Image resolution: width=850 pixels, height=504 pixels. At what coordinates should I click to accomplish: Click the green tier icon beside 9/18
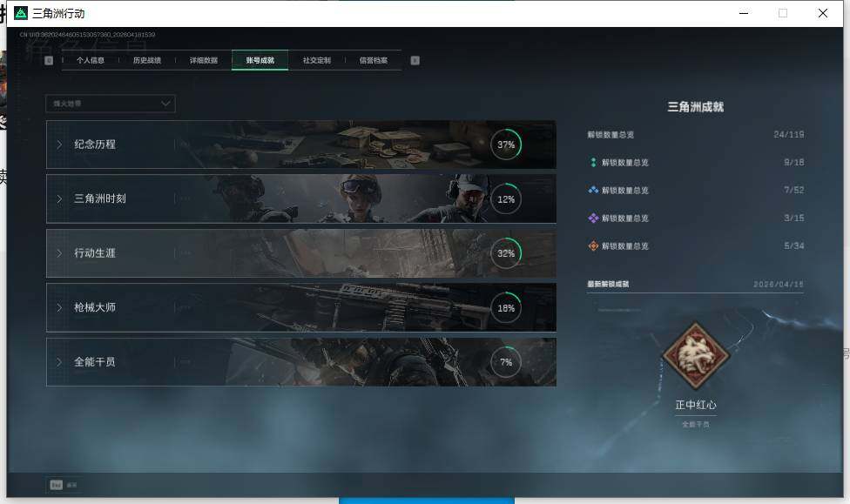[x=593, y=162]
